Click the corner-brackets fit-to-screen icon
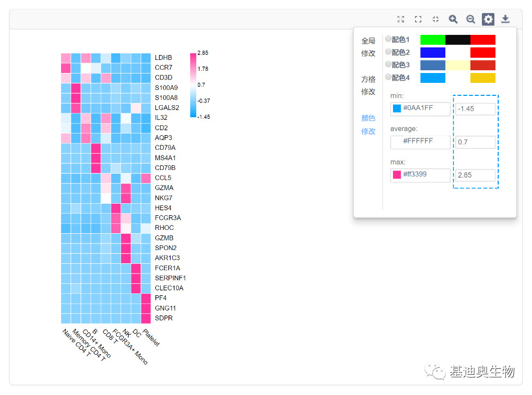Viewport: 532px width, 395px height. tap(418, 19)
